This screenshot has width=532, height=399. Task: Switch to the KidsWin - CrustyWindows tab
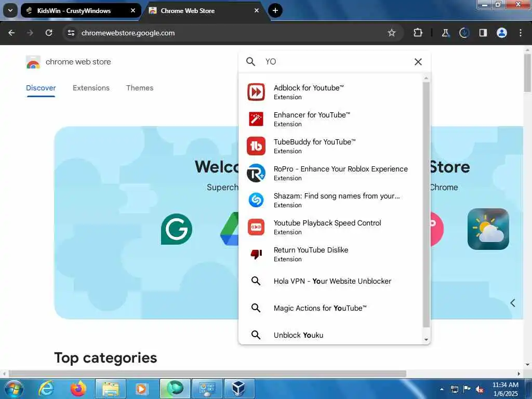(81, 10)
